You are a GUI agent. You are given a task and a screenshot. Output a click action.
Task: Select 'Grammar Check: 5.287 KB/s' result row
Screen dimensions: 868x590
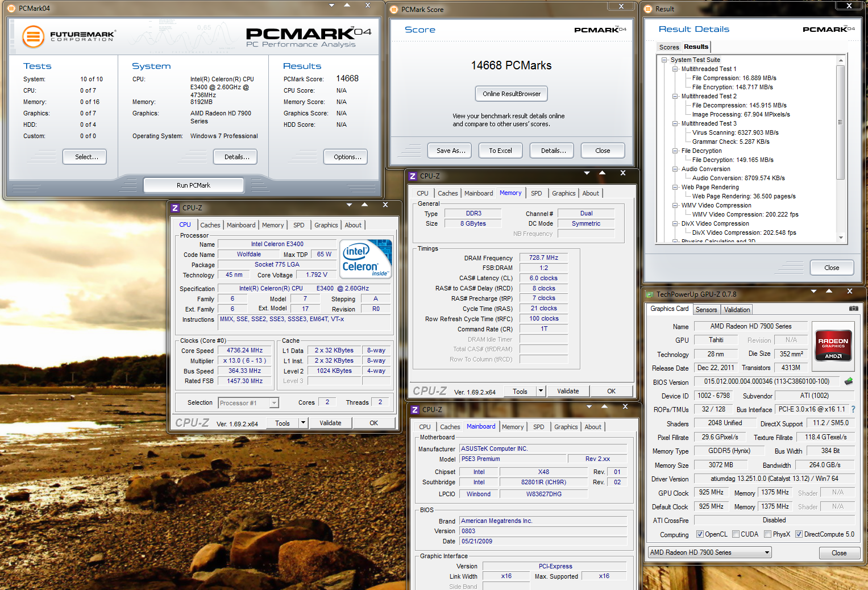pos(730,142)
